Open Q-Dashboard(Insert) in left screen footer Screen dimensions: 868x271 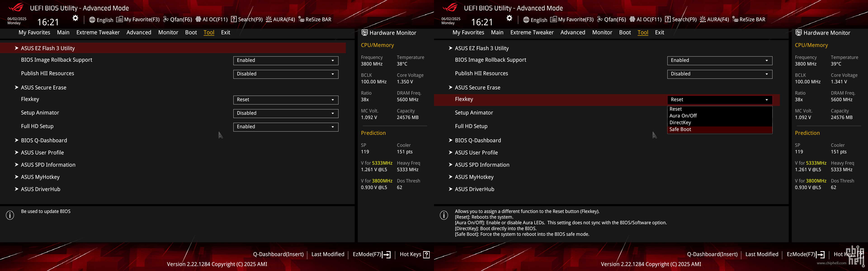click(x=278, y=255)
